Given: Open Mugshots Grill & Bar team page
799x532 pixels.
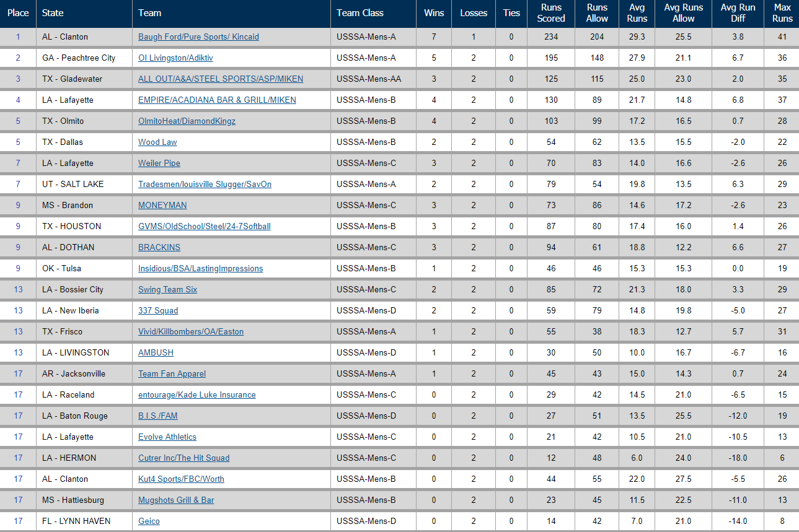Looking at the screenshot, I should pos(176,500).
